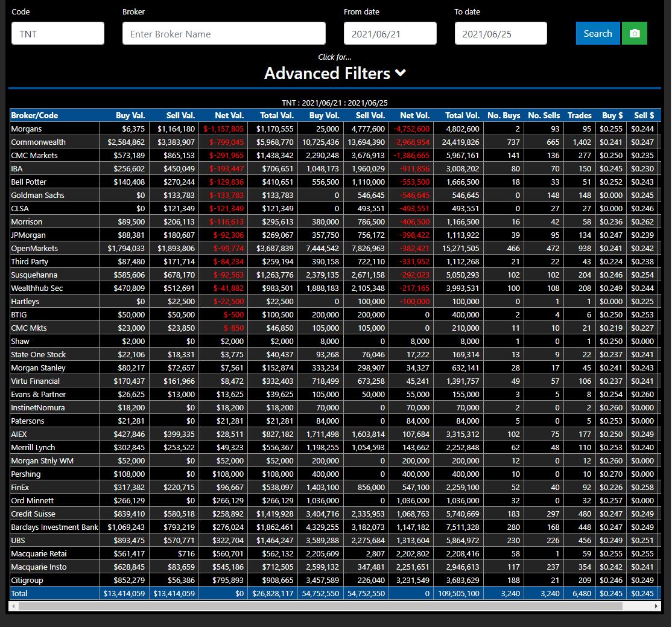672x627 pixels.
Task: Click the Evans & Partner broker name
Action: coord(39,395)
